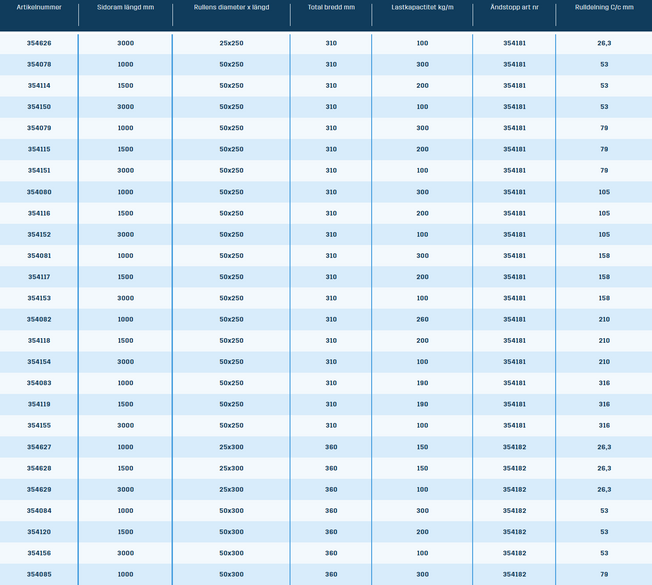The height and width of the screenshot is (585, 652).
Task: Click the Artikelnummer column header
Action: pos(39,7)
